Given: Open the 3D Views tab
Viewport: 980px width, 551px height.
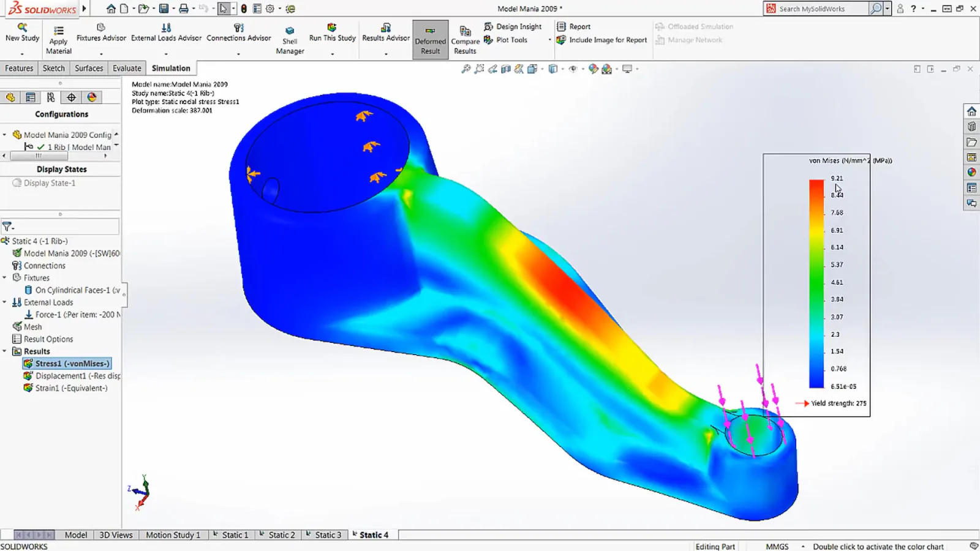Looking at the screenshot, I should click(116, 535).
